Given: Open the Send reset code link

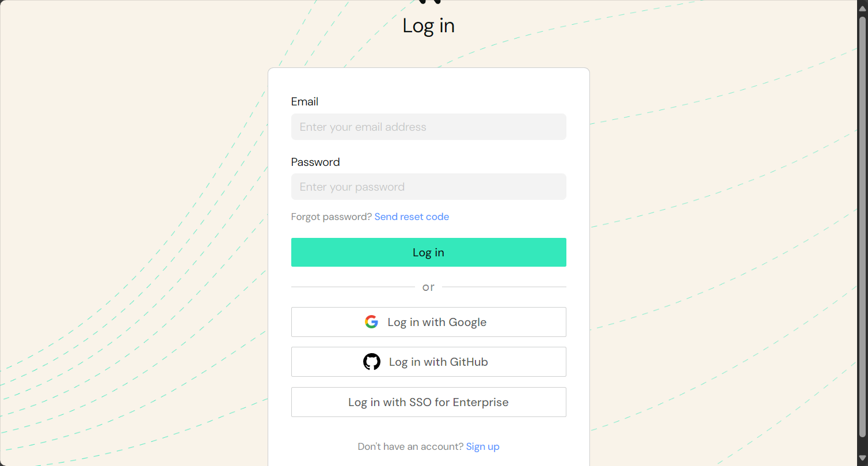Looking at the screenshot, I should (412, 217).
